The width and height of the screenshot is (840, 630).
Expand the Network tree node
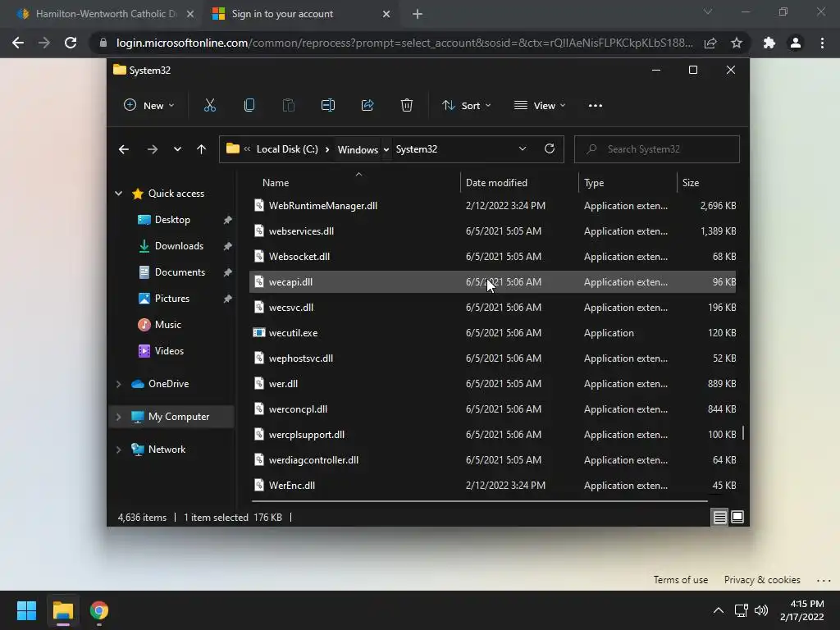[118, 450]
